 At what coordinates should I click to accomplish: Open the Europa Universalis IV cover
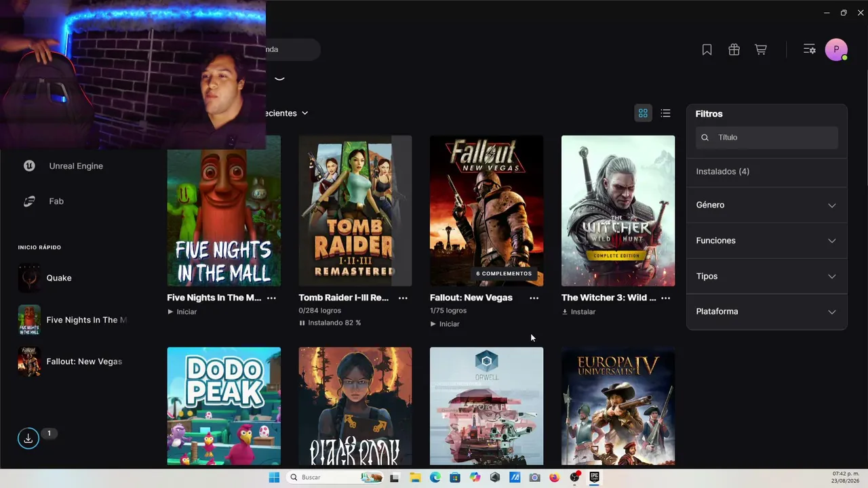(618, 407)
